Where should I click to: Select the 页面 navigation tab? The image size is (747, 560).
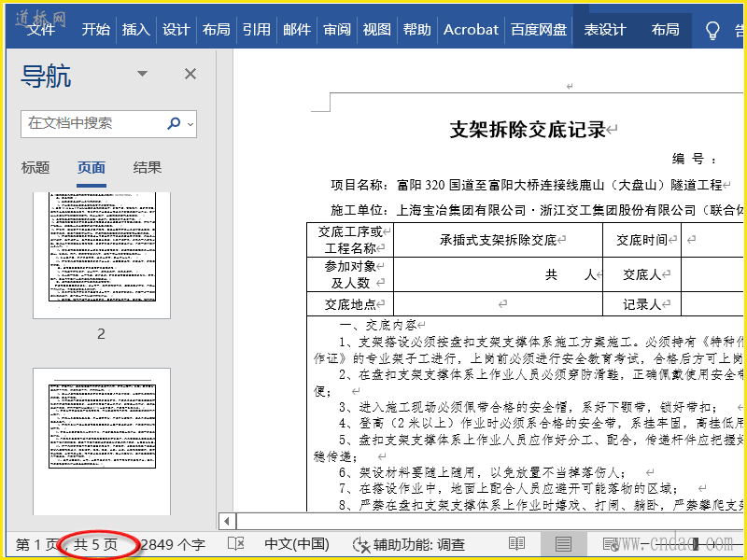click(92, 168)
